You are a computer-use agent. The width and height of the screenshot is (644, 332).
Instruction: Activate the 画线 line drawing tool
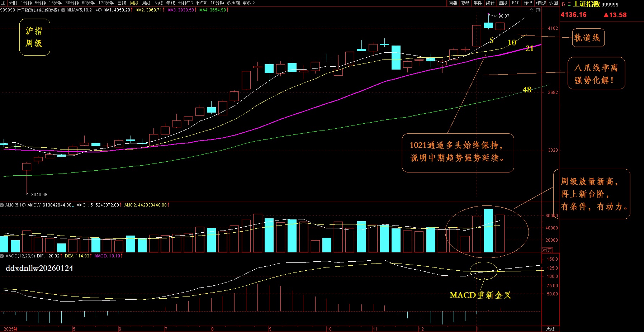[x=503, y=3]
